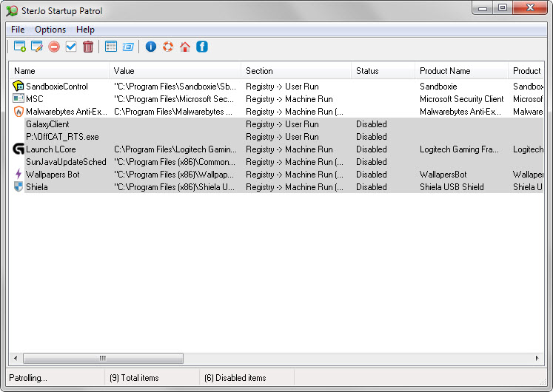Open the homepage house icon
The image size is (553, 392).
point(185,47)
